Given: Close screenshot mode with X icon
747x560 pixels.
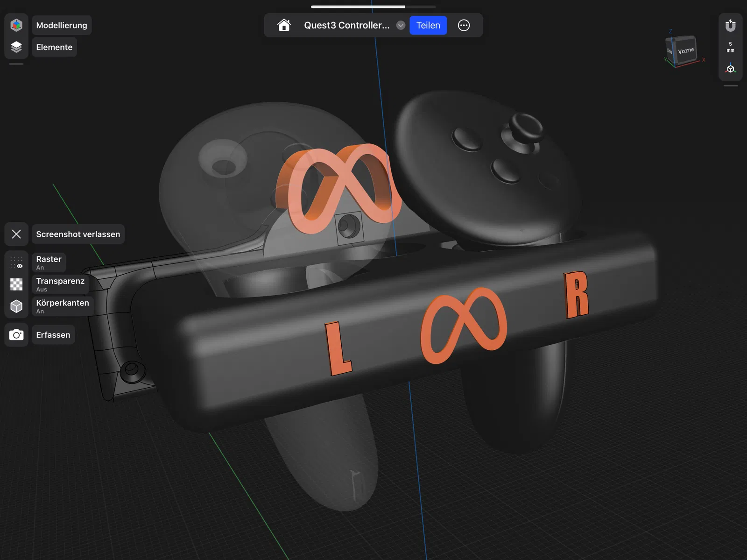Looking at the screenshot, I should (16, 234).
